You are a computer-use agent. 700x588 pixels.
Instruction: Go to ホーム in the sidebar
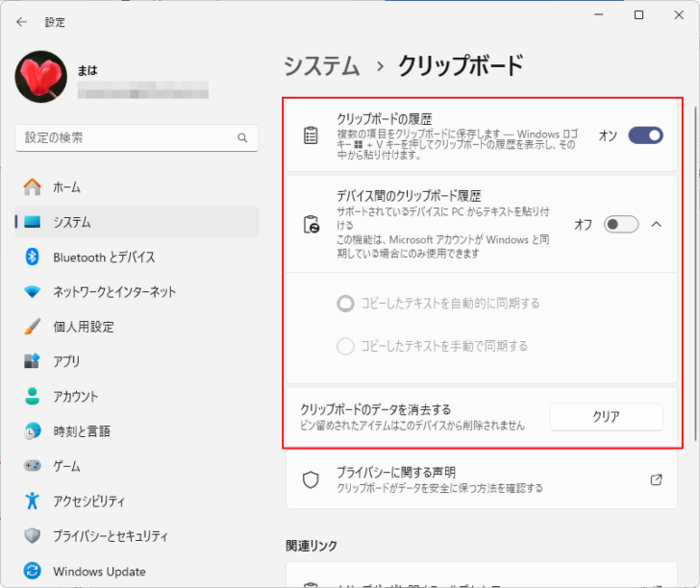coord(137,187)
